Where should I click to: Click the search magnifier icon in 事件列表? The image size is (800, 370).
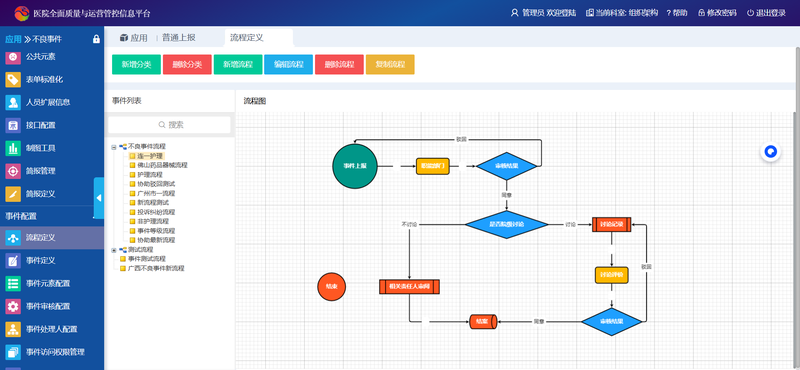pyautogui.click(x=162, y=125)
